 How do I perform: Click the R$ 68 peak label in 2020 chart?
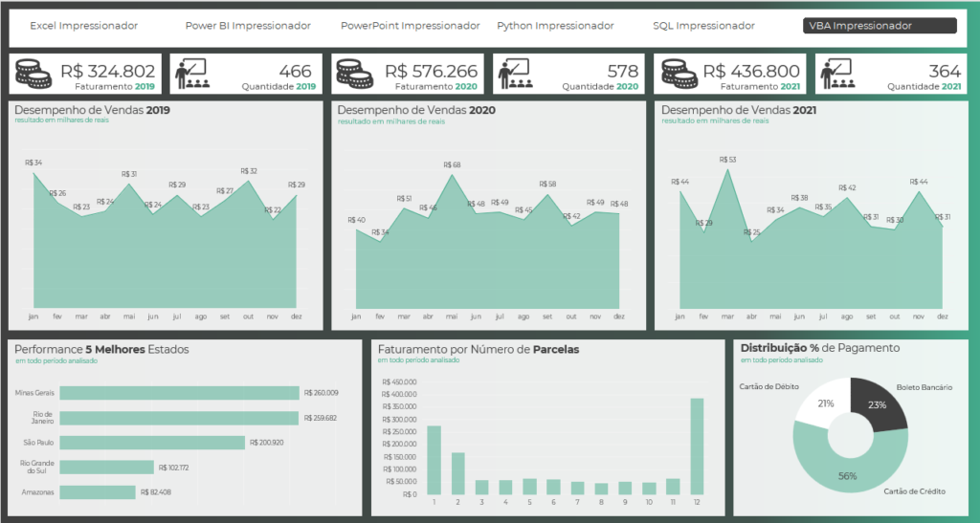(452, 164)
